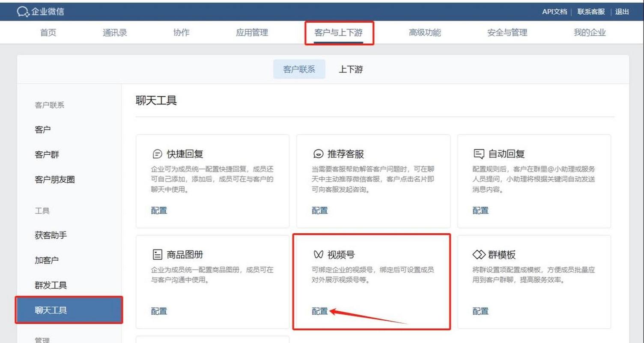Open 客户群 in the sidebar

coord(47,154)
